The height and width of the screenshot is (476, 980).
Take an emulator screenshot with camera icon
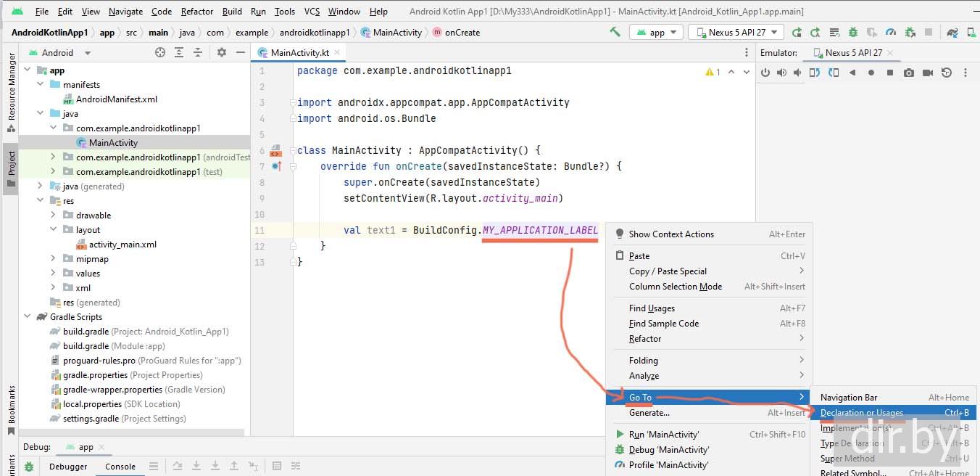(x=908, y=73)
